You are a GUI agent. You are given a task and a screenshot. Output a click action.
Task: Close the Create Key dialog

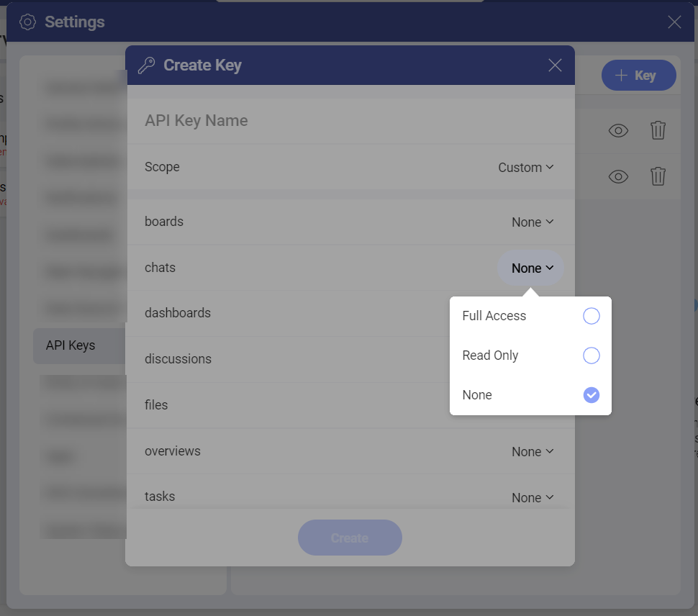(555, 65)
